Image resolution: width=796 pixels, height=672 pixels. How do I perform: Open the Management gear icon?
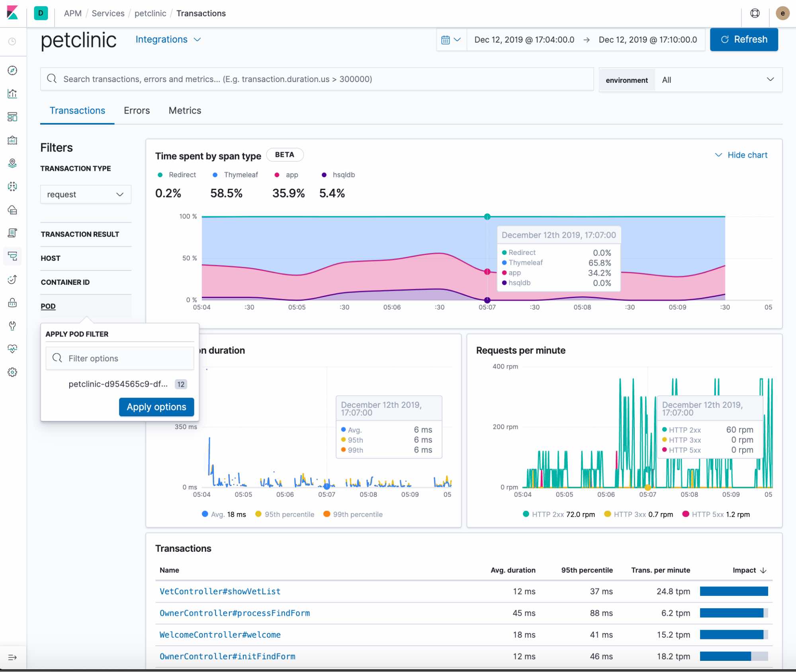click(12, 372)
